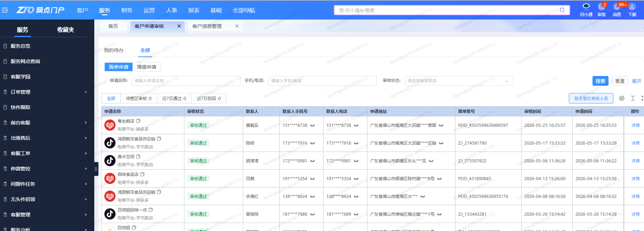Click the 联系管区审核人员 button
The image size is (644, 231).
point(591,98)
